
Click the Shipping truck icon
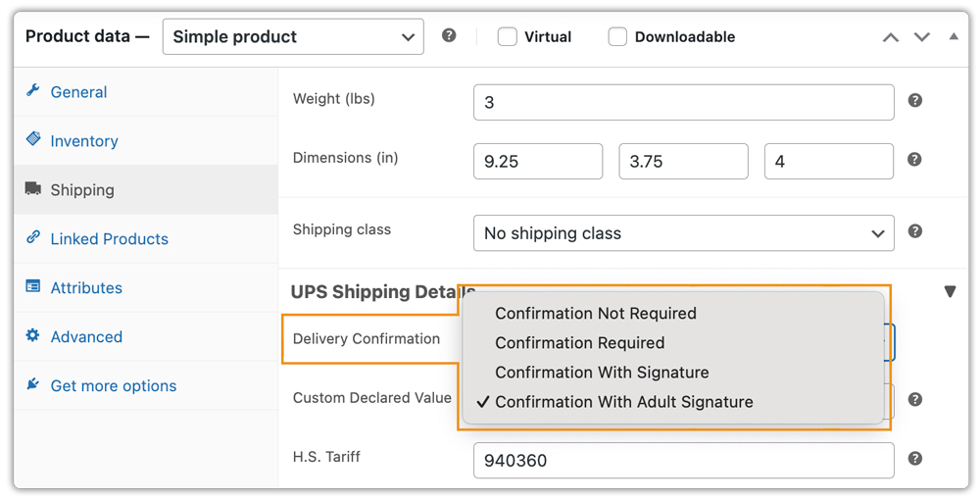coord(33,188)
